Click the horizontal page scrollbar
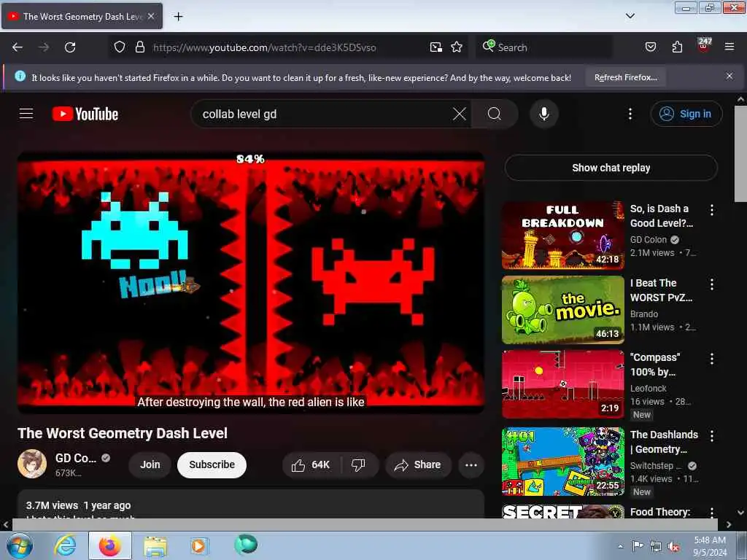This screenshot has width=747, height=560. coord(365,524)
